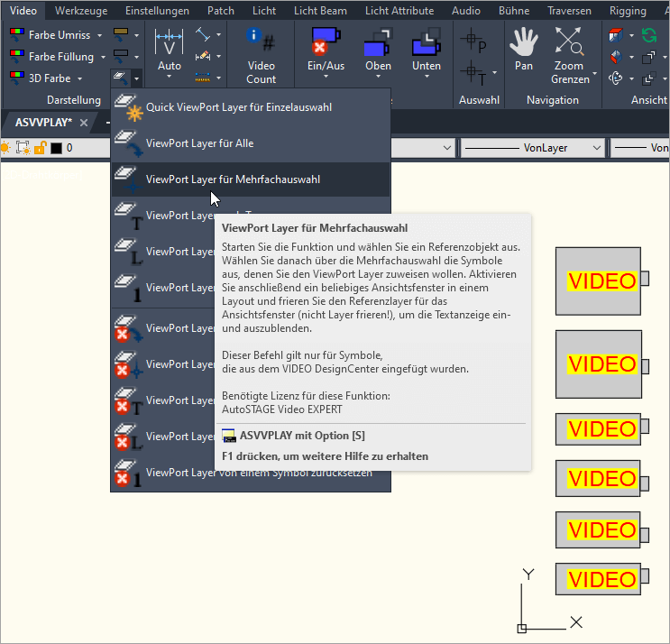This screenshot has width=670, height=644.
Task: Select the Oben ordering tool
Action: [x=378, y=42]
